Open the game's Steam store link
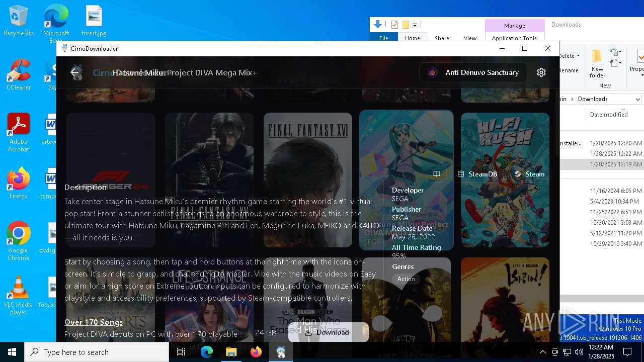 pos(529,174)
